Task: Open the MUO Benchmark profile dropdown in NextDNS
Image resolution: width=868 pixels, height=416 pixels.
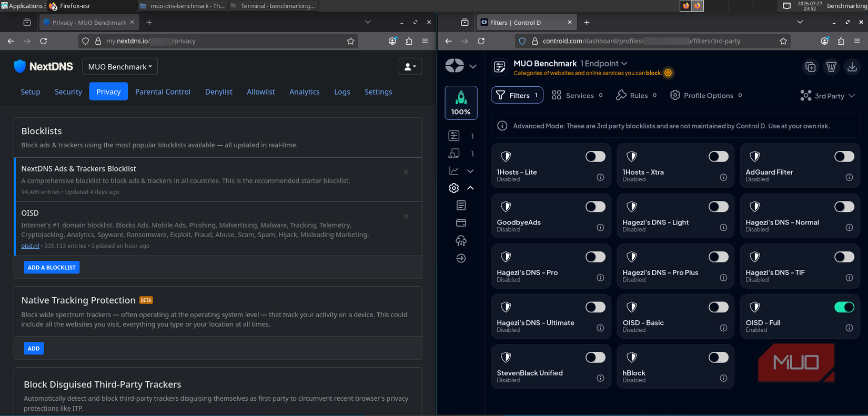Action: pyautogui.click(x=120, y=67)
